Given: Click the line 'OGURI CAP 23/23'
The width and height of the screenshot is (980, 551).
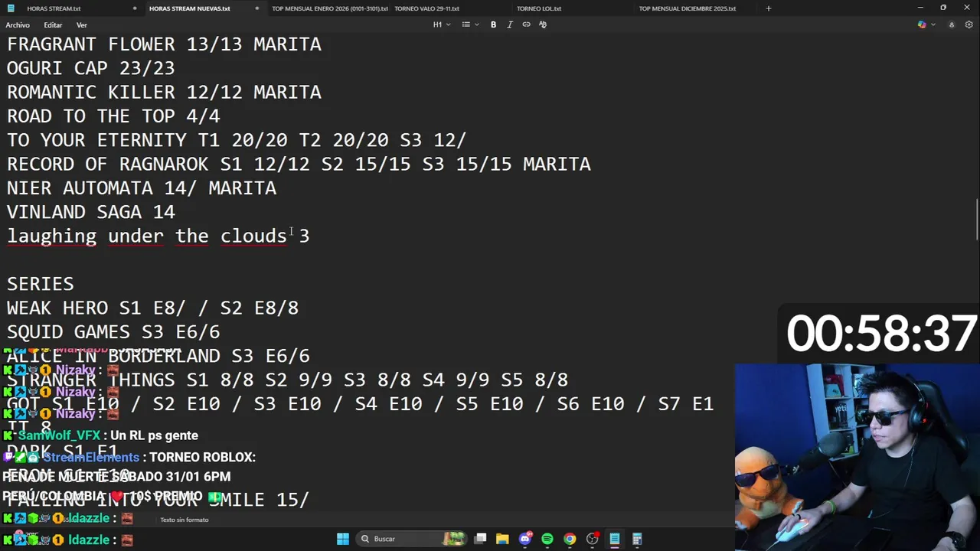Looking at the screenshot, I should click(x=91, y=68).
